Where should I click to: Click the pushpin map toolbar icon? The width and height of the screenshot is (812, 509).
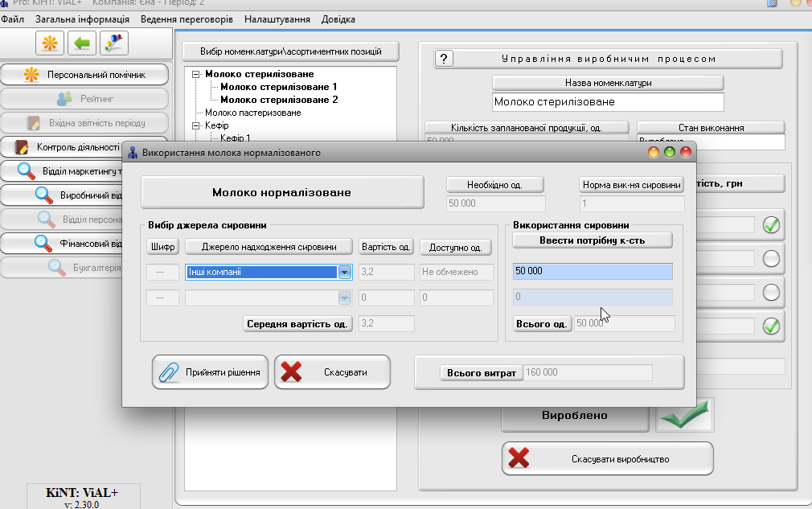[x=114, y=43]
